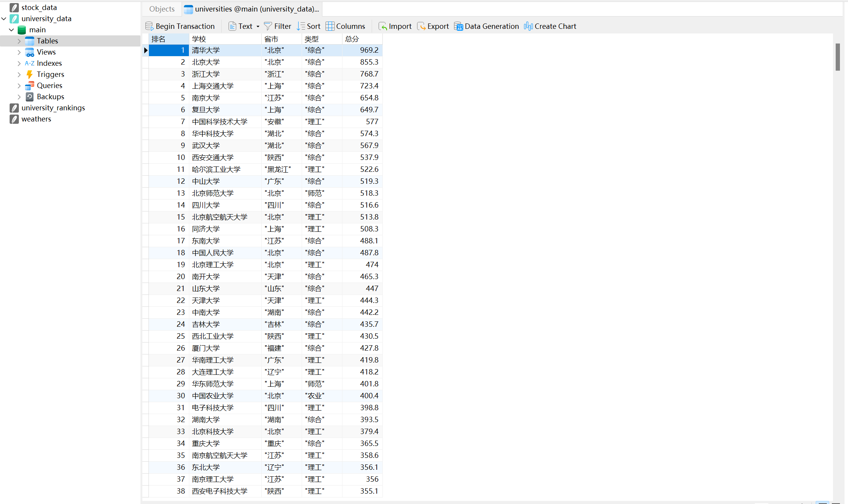Image resolution: width=848 pixels, height=504 pixels.
Task: Select the stock_data connection
Action: (39, 7)
